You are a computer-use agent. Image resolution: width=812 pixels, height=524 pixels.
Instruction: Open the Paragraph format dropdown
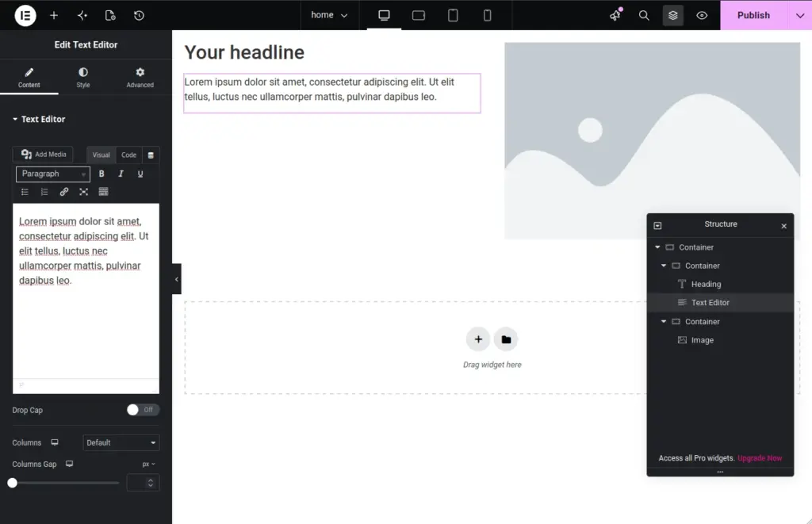pyautogui.click(x=53, y=174)
